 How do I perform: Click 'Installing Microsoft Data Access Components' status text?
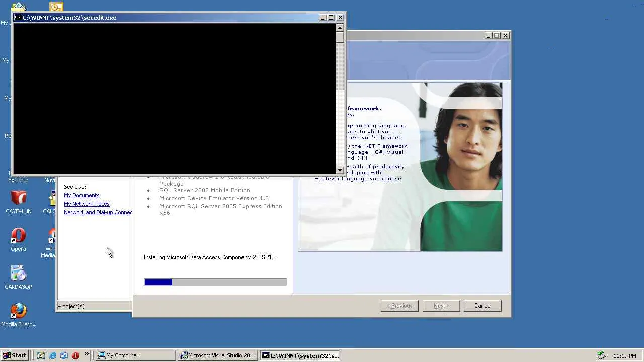click(210, 257)
